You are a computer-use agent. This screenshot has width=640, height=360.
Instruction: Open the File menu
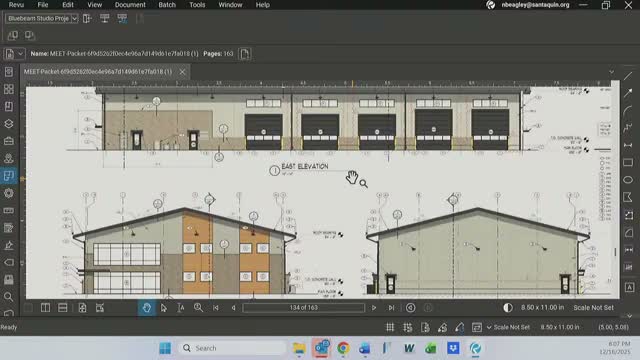43,5
